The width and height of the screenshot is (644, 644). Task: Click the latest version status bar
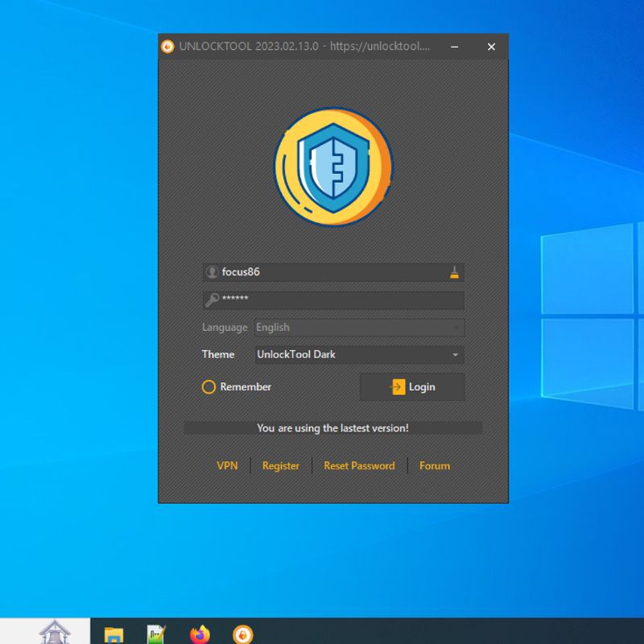click(333, 428)
